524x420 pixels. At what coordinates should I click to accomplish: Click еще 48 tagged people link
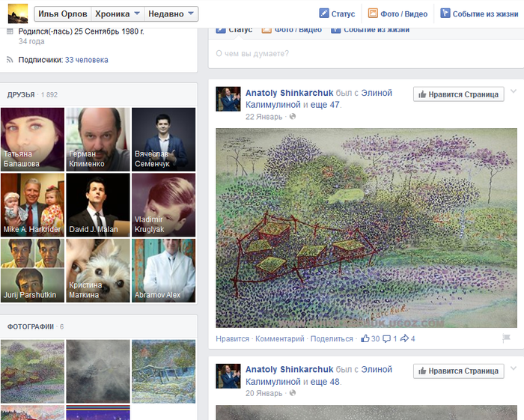(325, 382)
